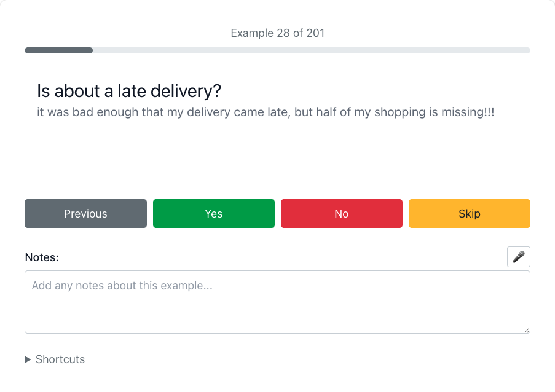Screen dimensions: 555x392
Task: Label this example as not late delivery
Action: coord(342,214)
